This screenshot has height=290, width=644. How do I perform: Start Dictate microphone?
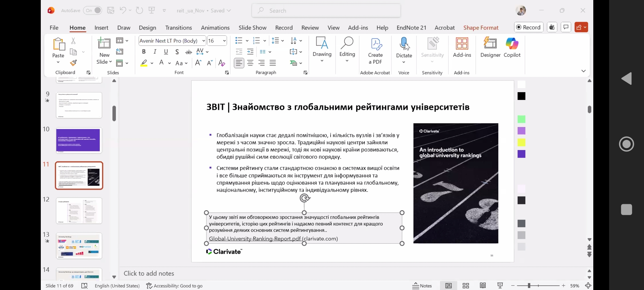point(404,44)
